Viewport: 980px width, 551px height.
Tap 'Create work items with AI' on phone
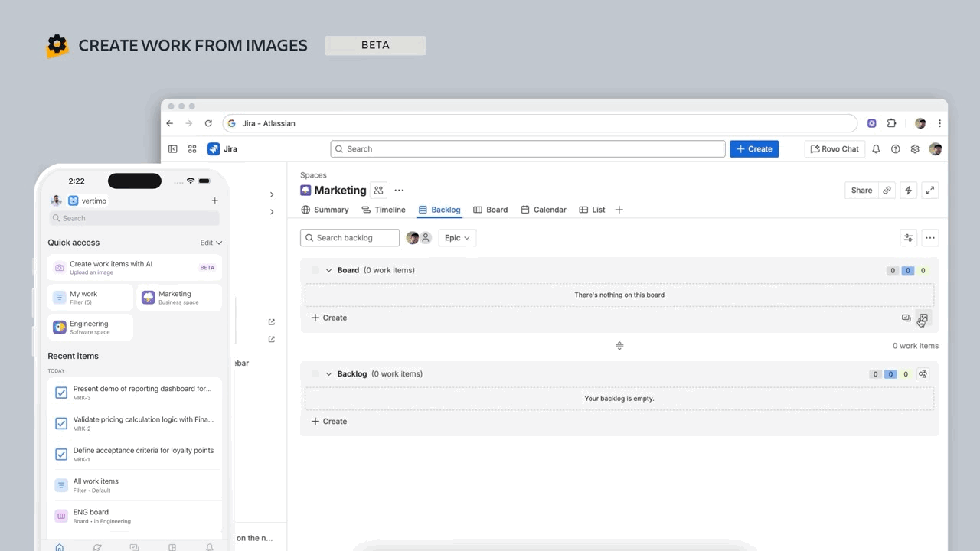135,268
